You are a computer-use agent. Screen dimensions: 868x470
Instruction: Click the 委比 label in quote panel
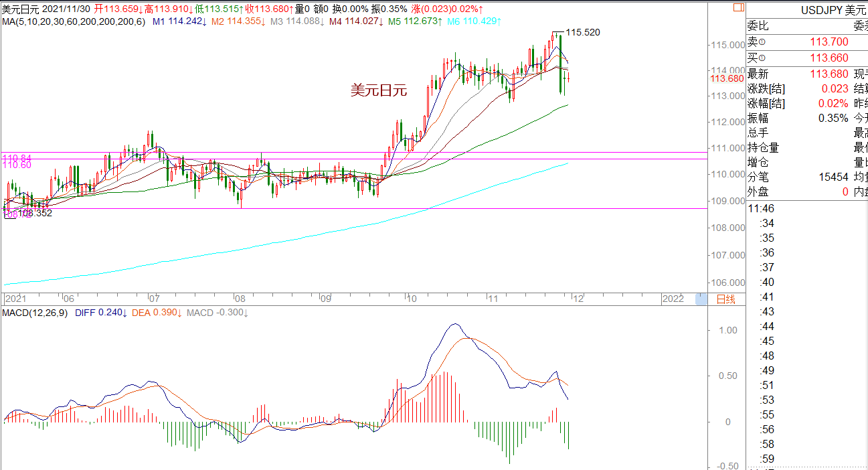pyautogui.click(x=758, y=26)
